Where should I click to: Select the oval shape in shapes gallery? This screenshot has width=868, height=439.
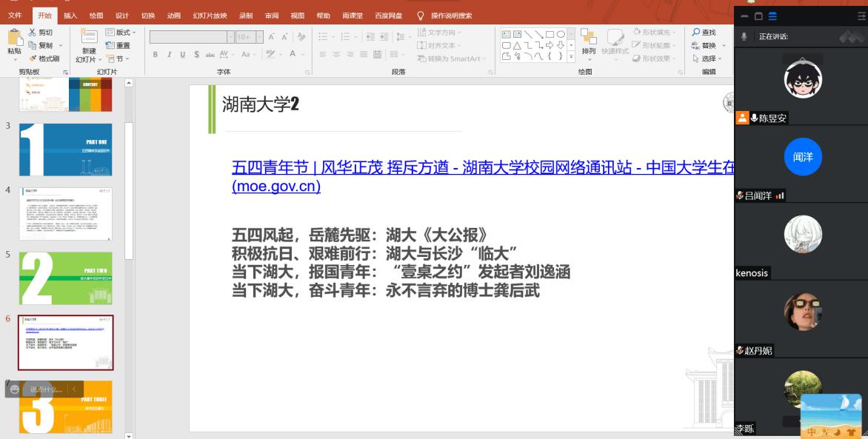[561, 34]
